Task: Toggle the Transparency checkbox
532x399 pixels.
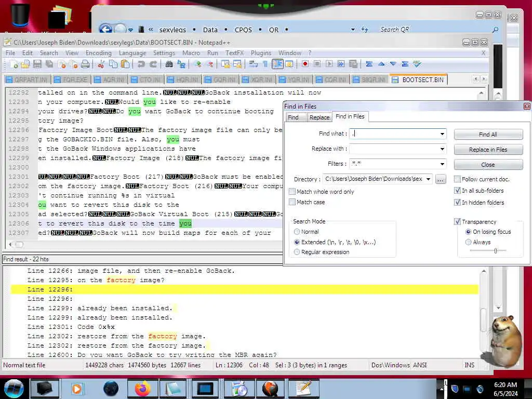Action: (457, 221)
